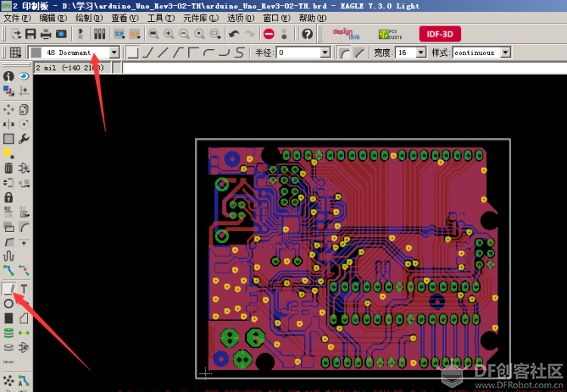This screenshot has height=392, width=567.
Task: Open the 绘制 (Draw) menu
Action: click(x=89, y=17)
